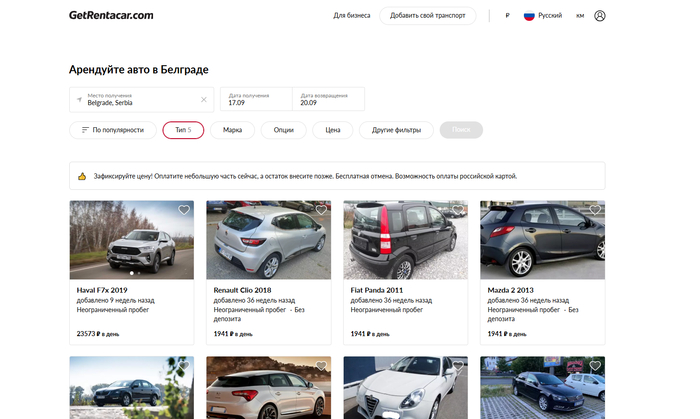Open the Марка filter dropdown
The width and height of the screenshot is (700, 419).
pos(232,130)
